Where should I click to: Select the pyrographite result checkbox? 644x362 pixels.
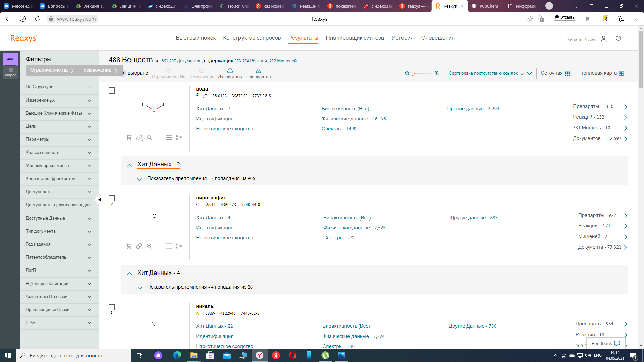pos(112,198)
